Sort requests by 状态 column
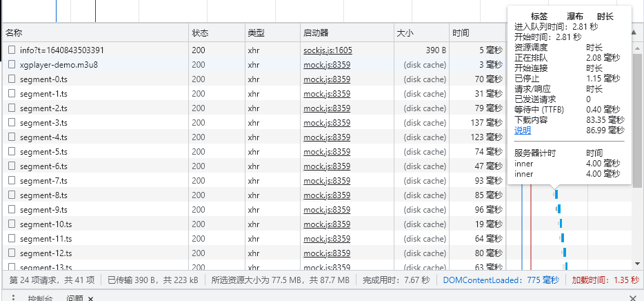Image resolution: width=644 pixels, height=301 pixels. [x=217, y=33]
